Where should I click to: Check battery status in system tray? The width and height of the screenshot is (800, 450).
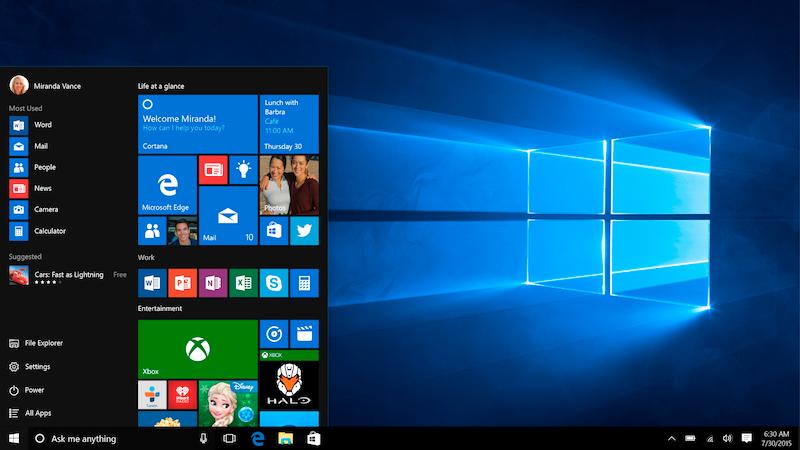690,439
